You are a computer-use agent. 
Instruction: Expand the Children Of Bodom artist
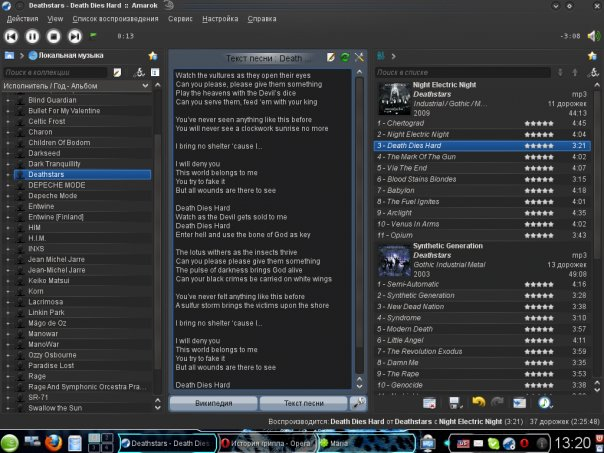(8, 143)
